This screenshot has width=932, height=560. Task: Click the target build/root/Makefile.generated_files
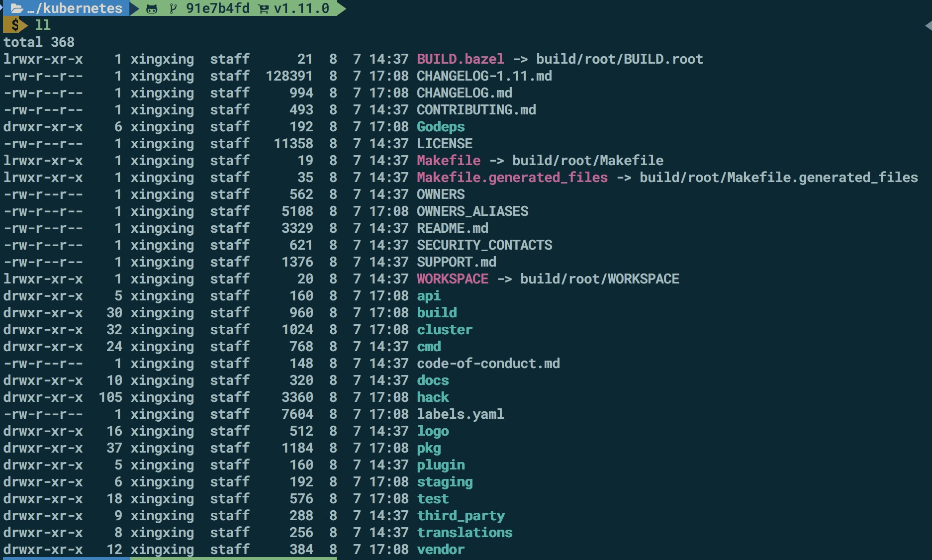[x=779, y=178]
